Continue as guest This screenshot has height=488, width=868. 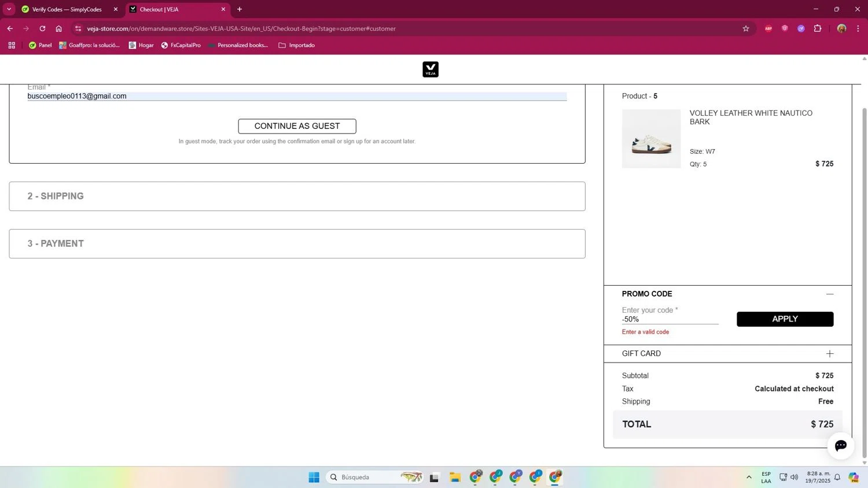tap(297, 126)
